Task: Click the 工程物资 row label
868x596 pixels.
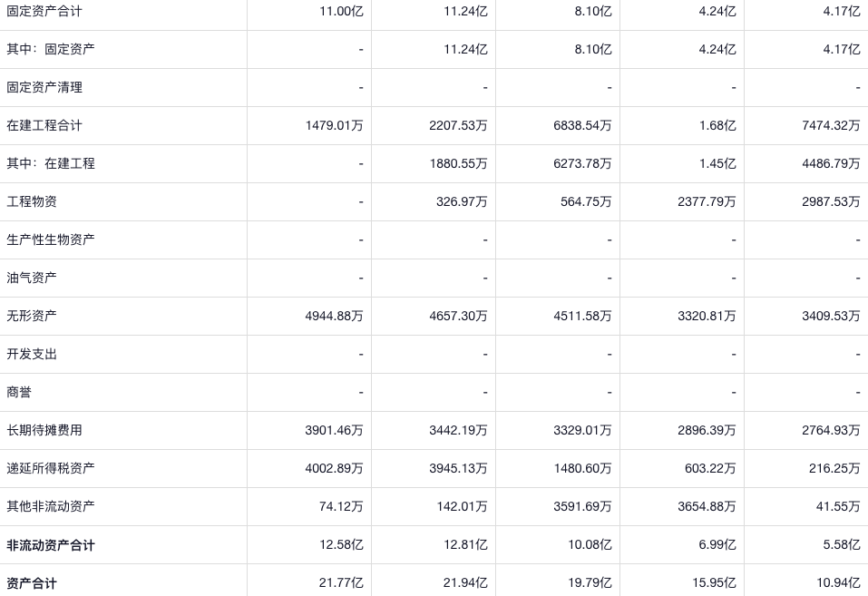Action: 32,201
